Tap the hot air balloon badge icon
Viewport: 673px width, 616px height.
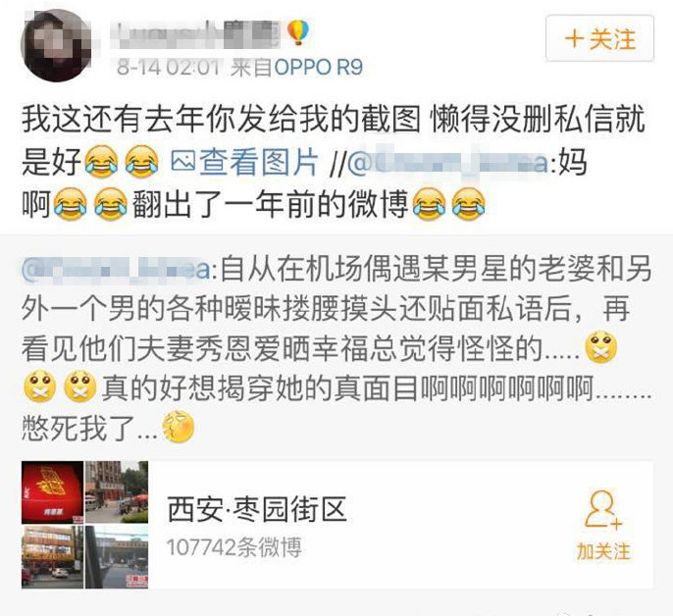click(x=297, y=32)
